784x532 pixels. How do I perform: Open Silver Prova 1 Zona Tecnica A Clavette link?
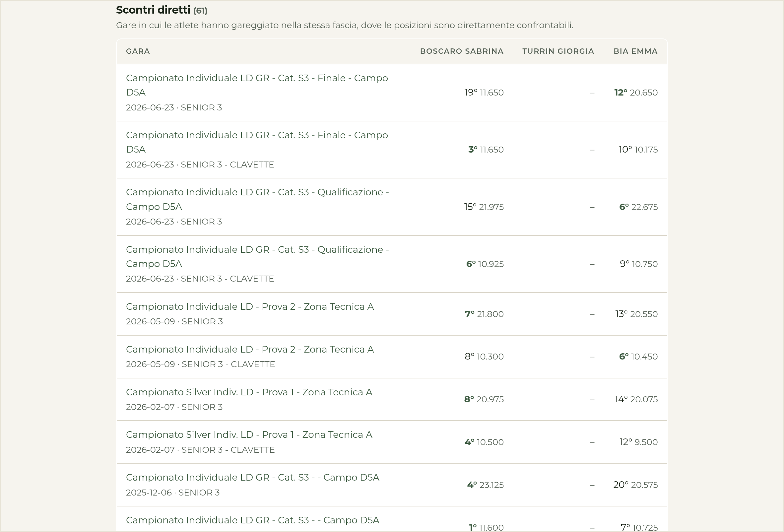[x=249, y=435]
